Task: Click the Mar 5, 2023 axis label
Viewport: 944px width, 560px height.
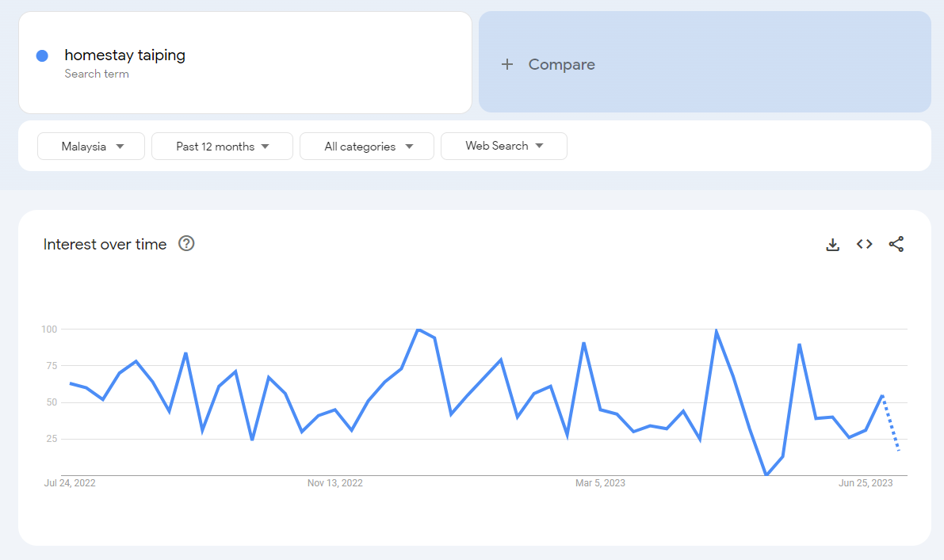Action: pos(600,483)
